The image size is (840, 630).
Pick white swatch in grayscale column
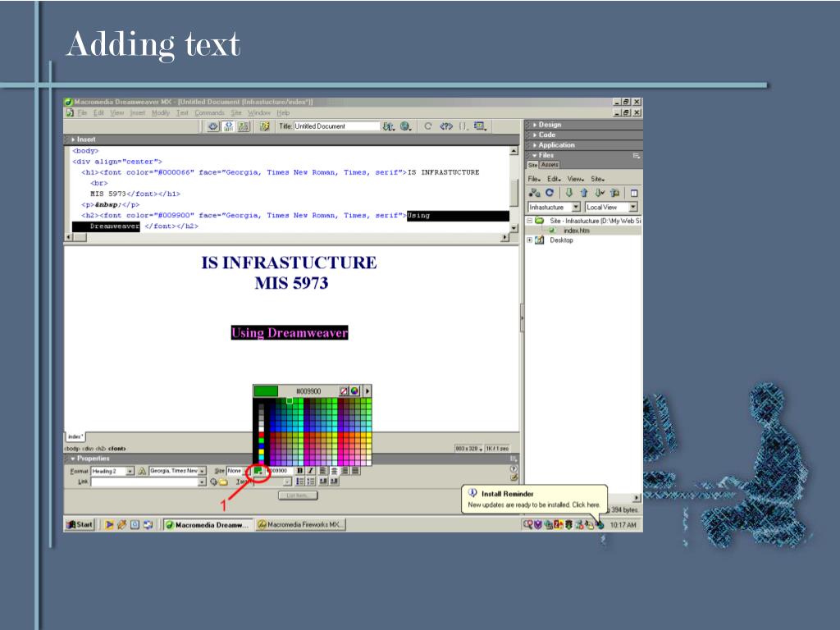262,428
